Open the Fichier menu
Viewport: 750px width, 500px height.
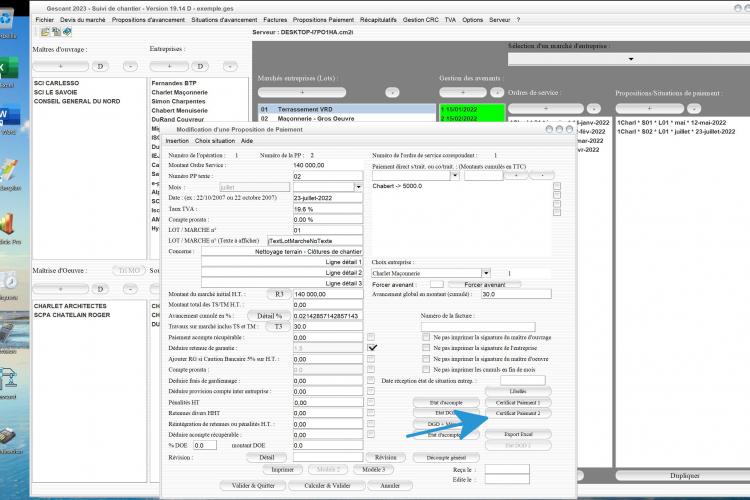click(x=44, y=20)
